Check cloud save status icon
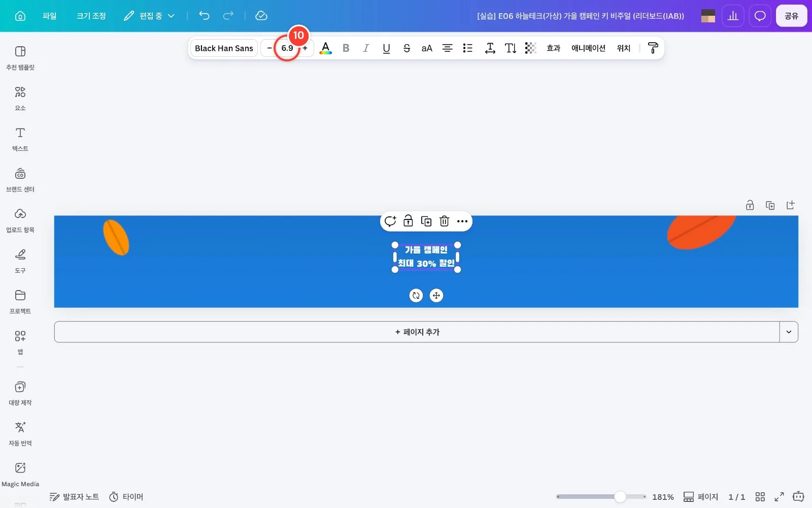 (261, 16)
